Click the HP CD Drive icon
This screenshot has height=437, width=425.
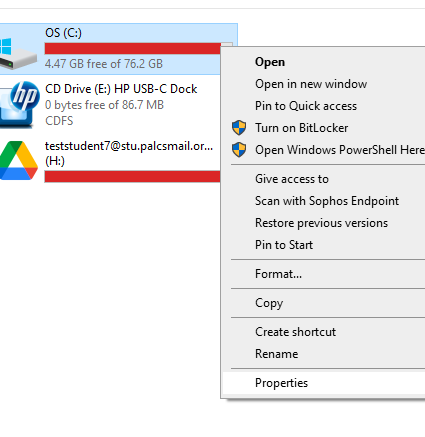coord(19,105)
